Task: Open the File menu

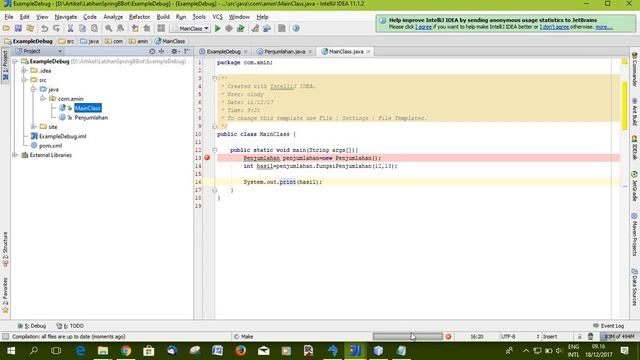Action: (x=9, y=17)
